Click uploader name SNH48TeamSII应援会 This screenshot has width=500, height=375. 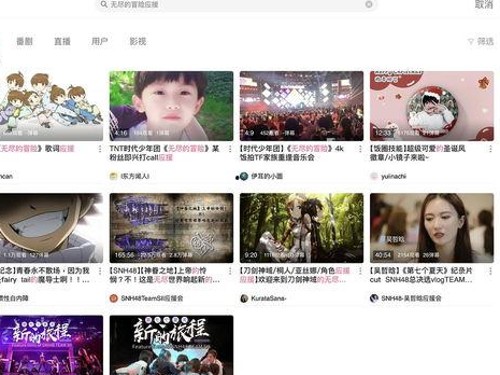coord(152,298)
